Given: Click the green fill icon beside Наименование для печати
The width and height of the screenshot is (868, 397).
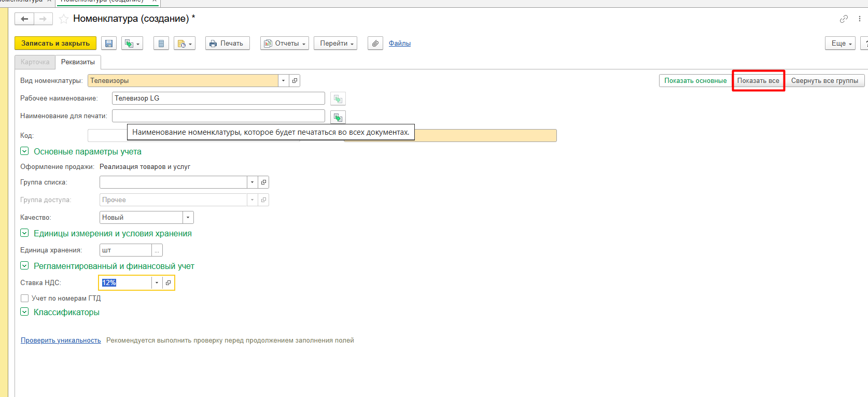Looking at the screenshot, I should point(338,118).
